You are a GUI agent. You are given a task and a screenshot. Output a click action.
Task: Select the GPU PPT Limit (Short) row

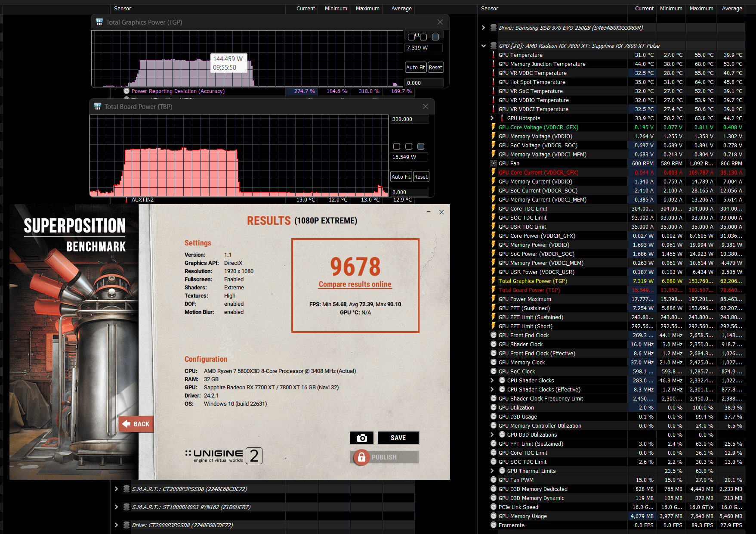[x=618, y=326]
